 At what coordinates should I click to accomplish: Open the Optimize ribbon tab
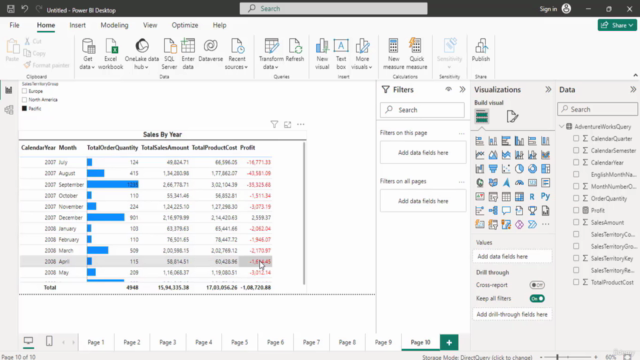[184, 25]
